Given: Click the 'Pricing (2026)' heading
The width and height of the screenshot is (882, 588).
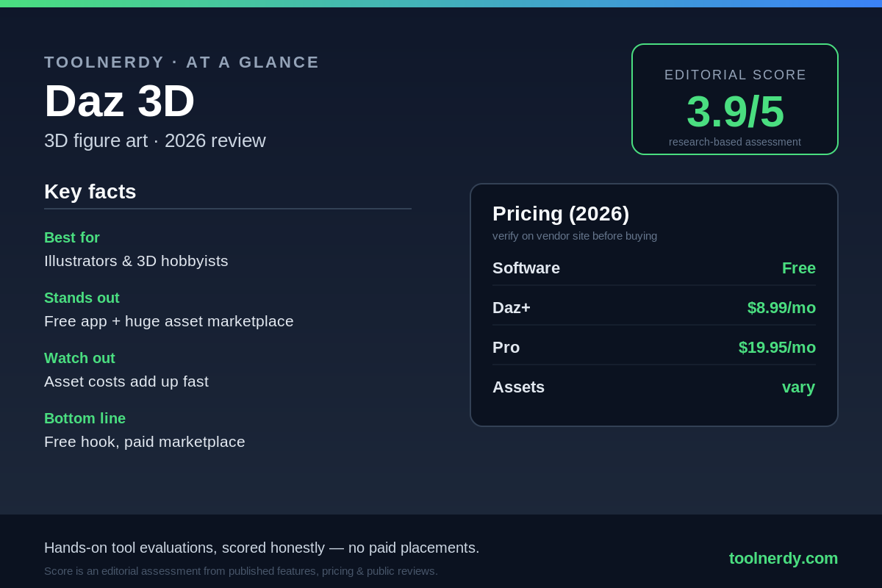Looking at the screenshot, I should click(561, 214).
